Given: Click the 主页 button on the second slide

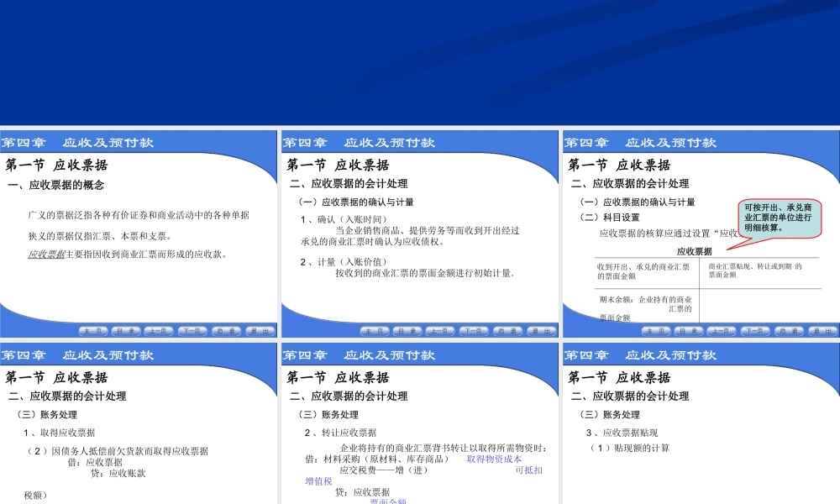Looking at the screenshot, I should 376,331.
